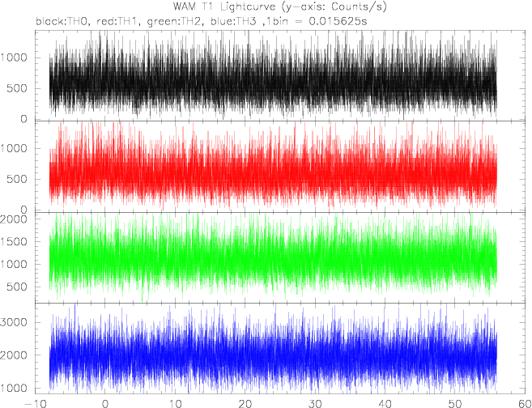Click the "10" x-axis tick label
This screenshot has width=532, height=408.
tap(175, 404)
